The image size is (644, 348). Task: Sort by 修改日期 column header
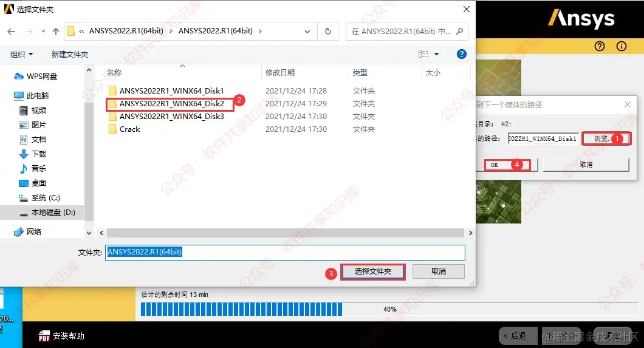click(280, 73)
